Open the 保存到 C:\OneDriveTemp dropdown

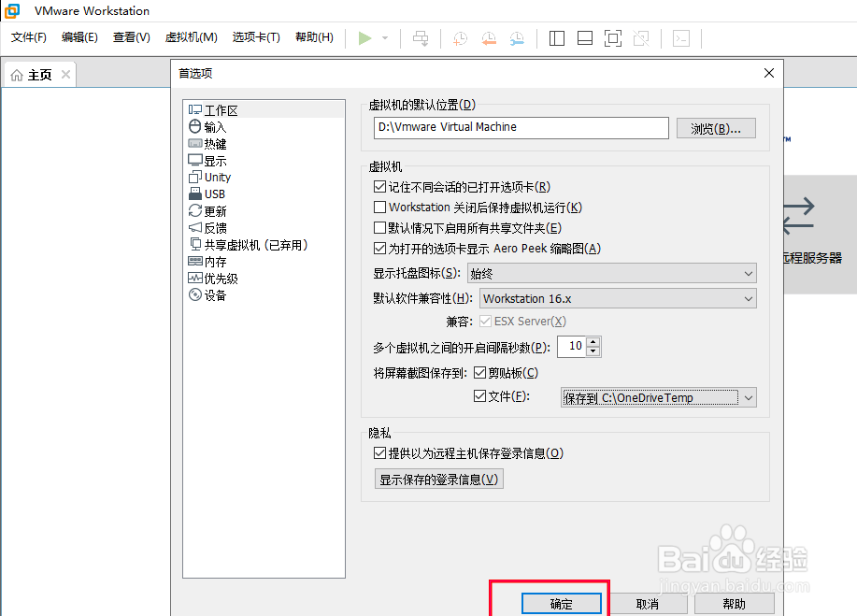(659, 397)
